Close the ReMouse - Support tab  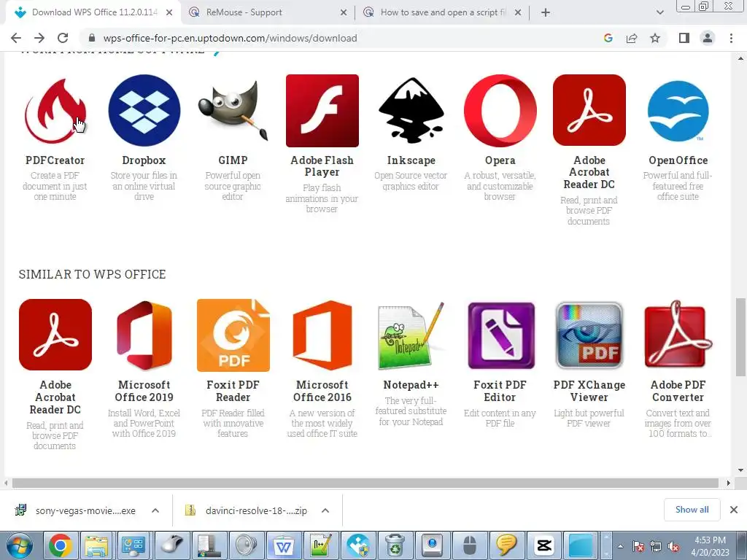pyautogui.click(x=344, y=13)
